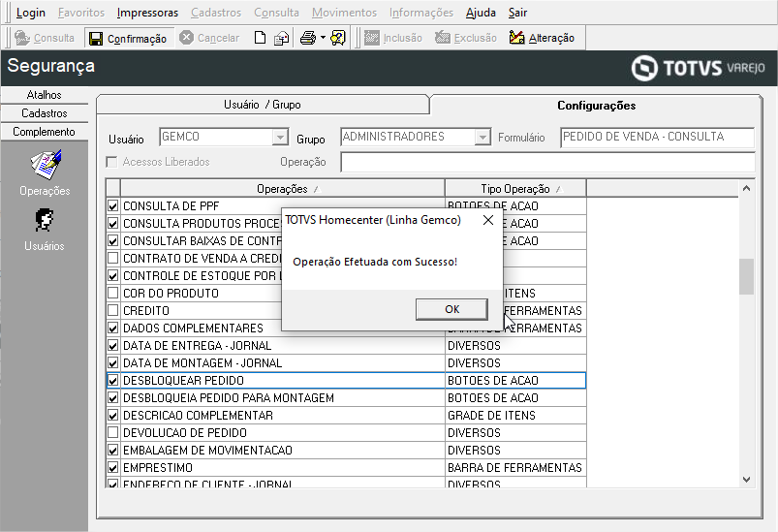778x532 pixels.
Task: Toggle DEVOLUCAO DE PEDIDO checkbox
Action: [113, 433]
